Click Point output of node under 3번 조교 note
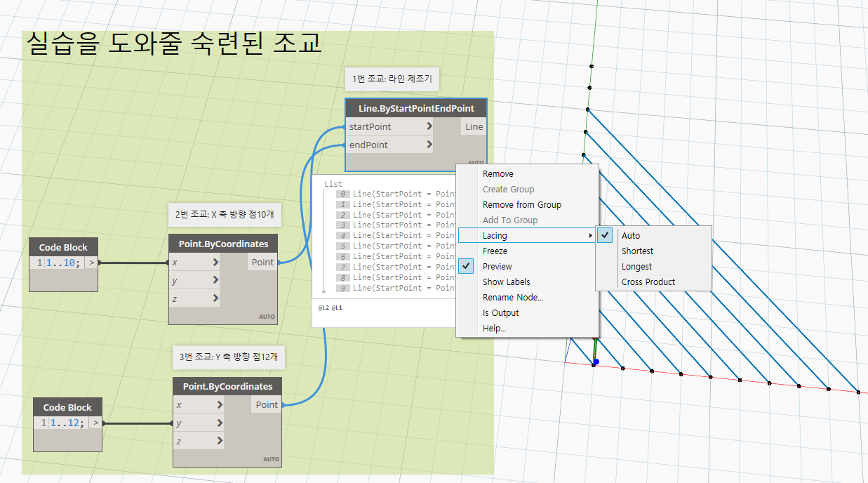Viewport: 868px width, 483px height. click(x=267, y=404)
